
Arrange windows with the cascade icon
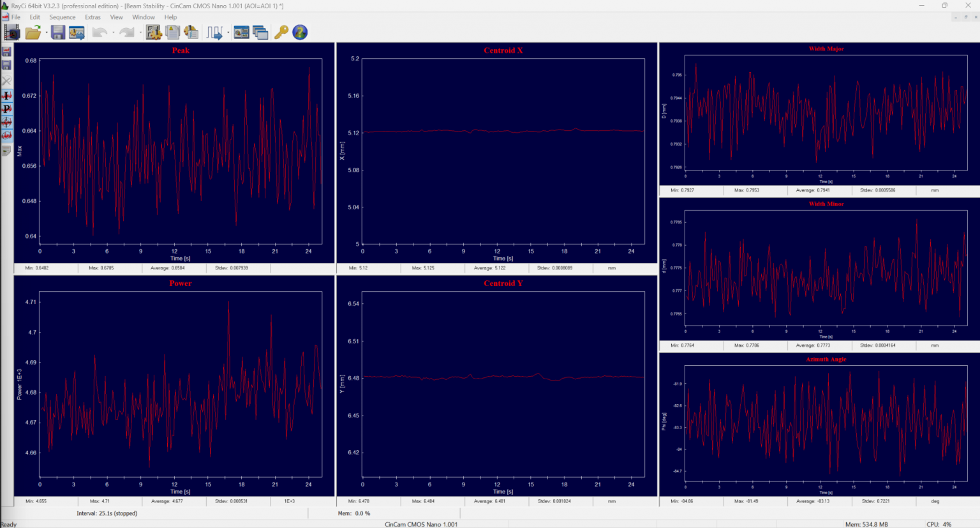click(x=260, y=32)
